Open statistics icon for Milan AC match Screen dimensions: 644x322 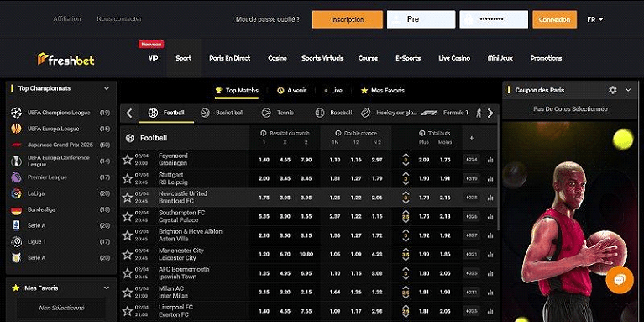tap(490, 293)
